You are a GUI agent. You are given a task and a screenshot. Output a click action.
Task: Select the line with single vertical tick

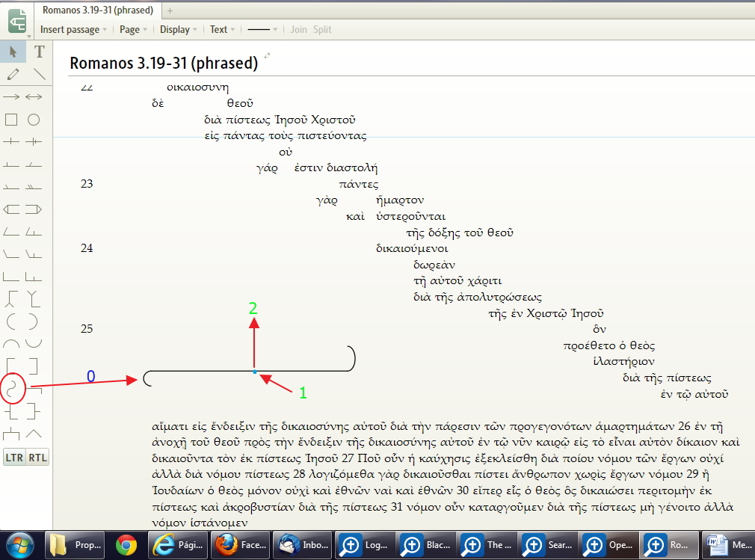click(x=11, y=141)
